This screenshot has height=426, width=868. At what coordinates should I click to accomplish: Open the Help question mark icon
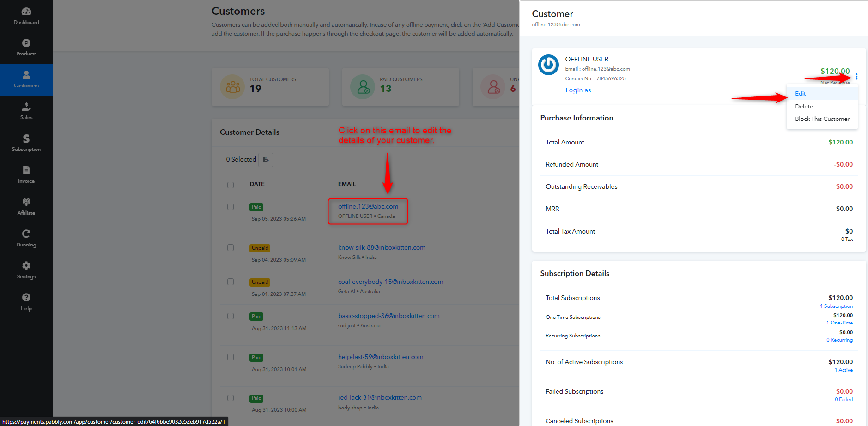(x=26, y=302)
